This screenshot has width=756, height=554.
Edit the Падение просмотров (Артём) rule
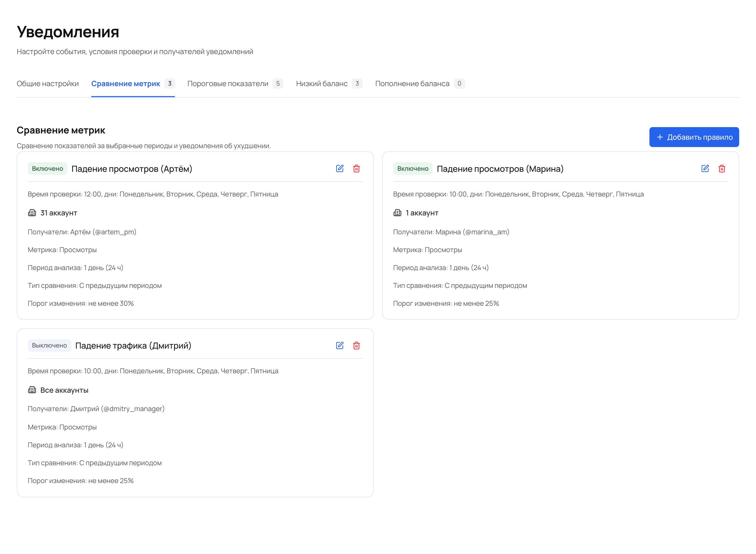click(339, 169)
